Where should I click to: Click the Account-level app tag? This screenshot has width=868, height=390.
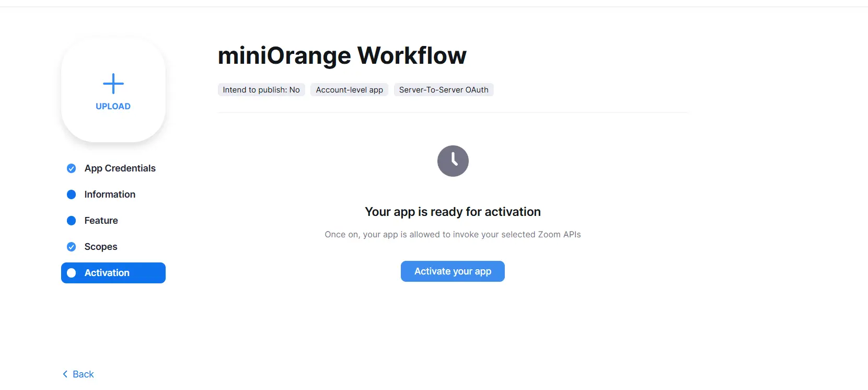coord(350,90)
